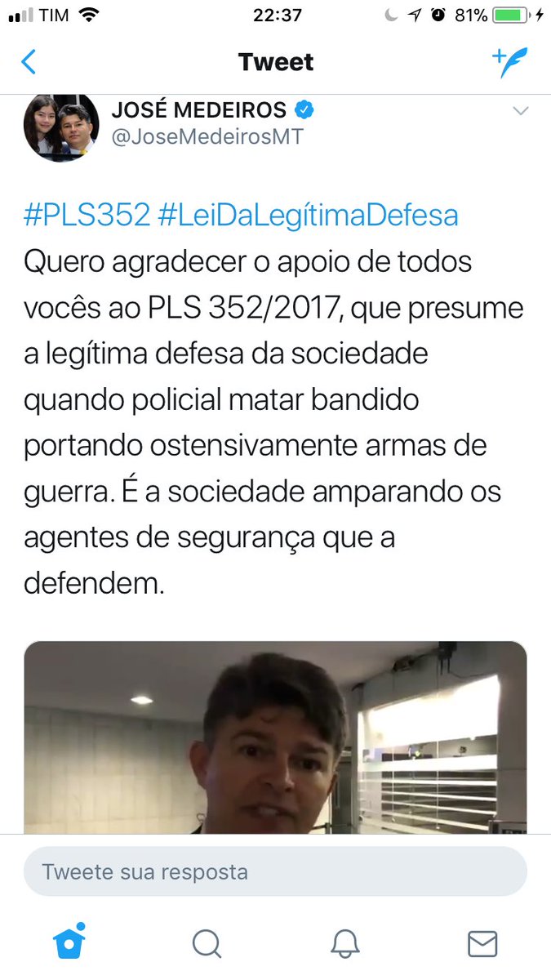Open the #PLS352 hashtag
This screenshot has width=551, height=980.
87,216
